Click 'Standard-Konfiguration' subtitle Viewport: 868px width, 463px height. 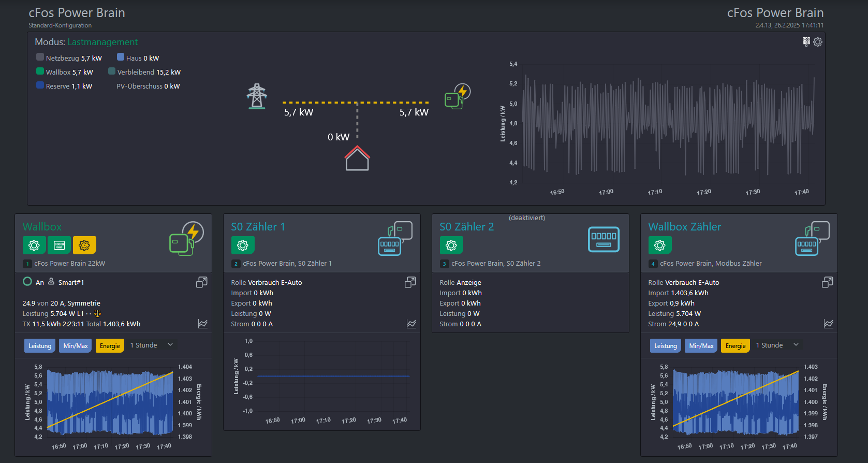(60, 25)
